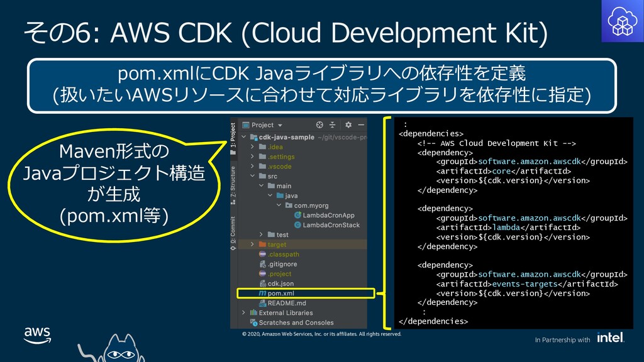The image size is (644, 362).
Task: Select the cdk.json file name
Action: pyautogui.click(x=280, y=283)
